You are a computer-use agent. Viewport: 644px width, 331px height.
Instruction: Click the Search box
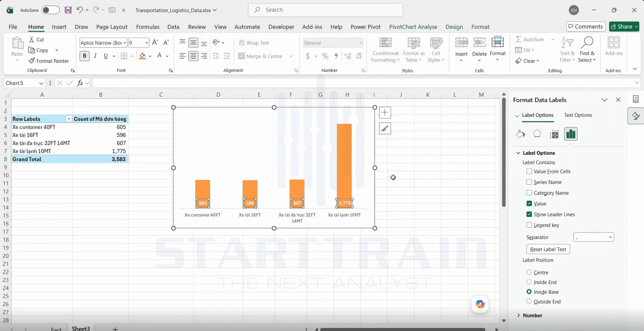click(x=325, y=10)
